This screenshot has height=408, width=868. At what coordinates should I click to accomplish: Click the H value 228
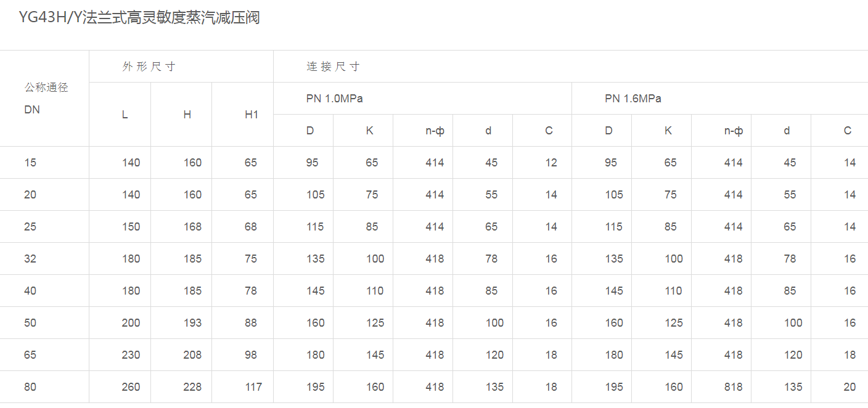[192, 387]
